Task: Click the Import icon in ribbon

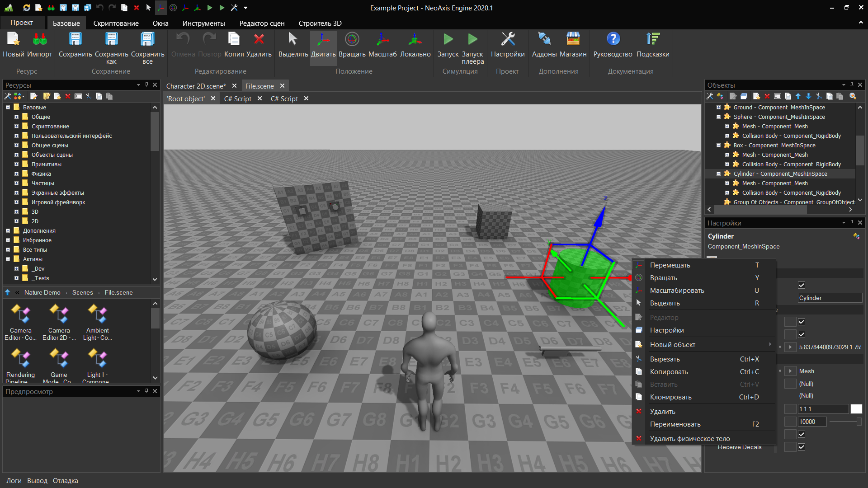Action: (40, 45)
